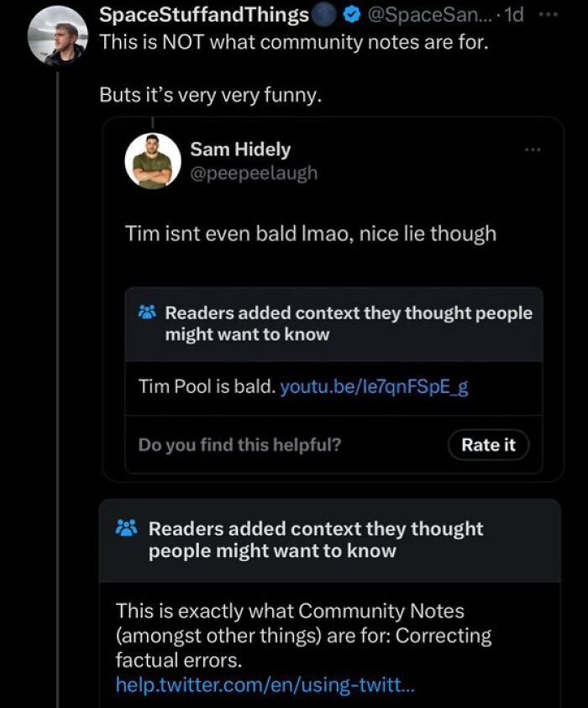
Task: Click Sam Hidely's profile avatar
Action: [154, 161]
